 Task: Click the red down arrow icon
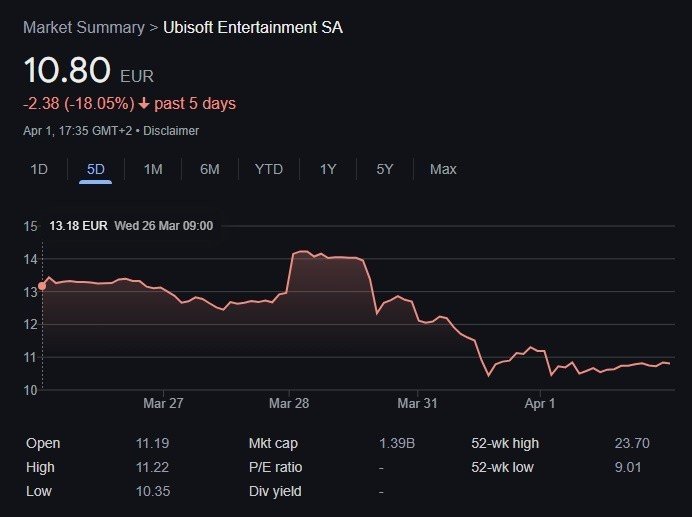[x=144, y=104]
